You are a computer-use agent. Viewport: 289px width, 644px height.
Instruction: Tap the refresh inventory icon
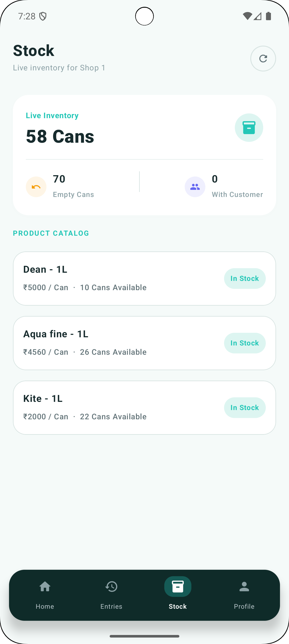(263, 59)
